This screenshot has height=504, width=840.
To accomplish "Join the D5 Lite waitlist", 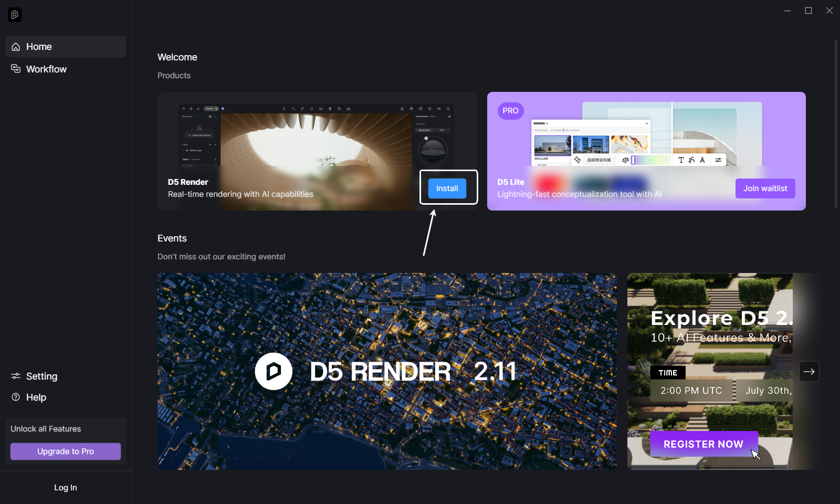I will coord(765,188).
